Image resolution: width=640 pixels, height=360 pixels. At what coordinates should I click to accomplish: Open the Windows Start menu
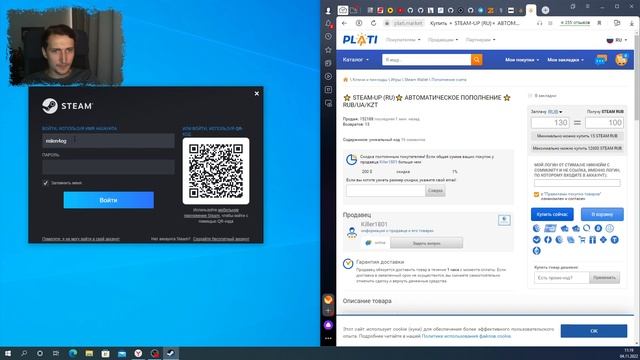[8, 353]
